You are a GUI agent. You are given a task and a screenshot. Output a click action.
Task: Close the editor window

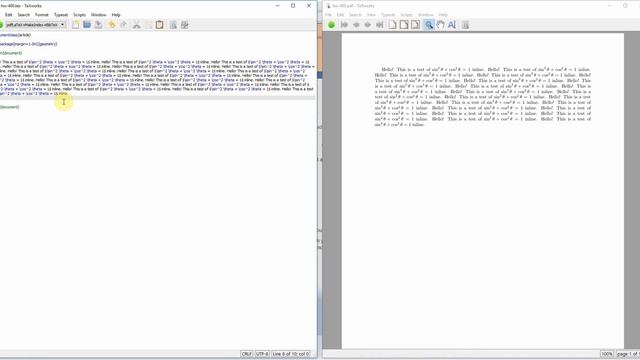[x=309, y=6]
